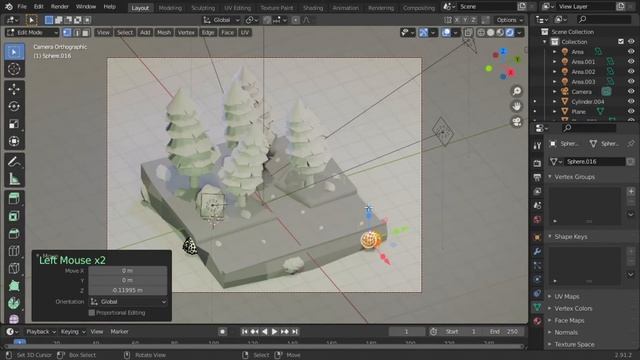Switch to vertex select mode
Image resolution: width=640 pixels, height=360 pixels.
pyautogui.click(x=67, y=33)
